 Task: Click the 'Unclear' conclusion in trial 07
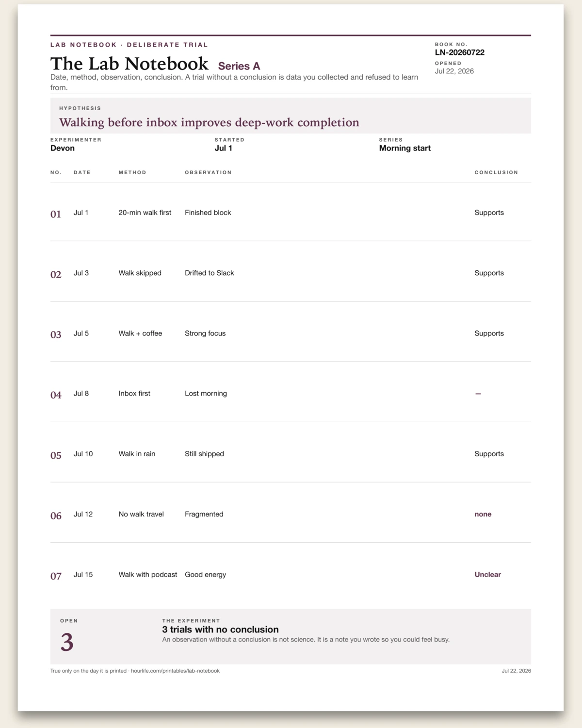(x=487, y=575)
